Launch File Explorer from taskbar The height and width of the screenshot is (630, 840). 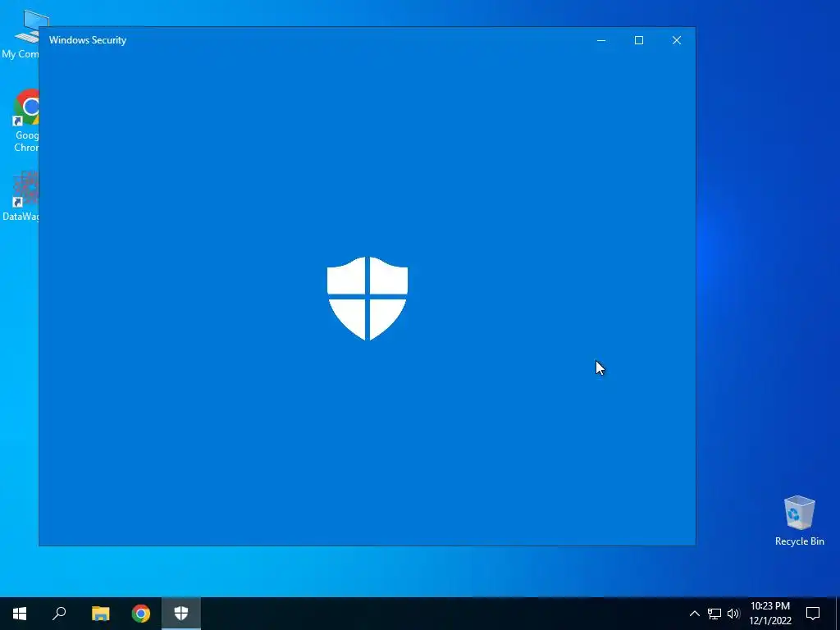(x=100, y=614)
